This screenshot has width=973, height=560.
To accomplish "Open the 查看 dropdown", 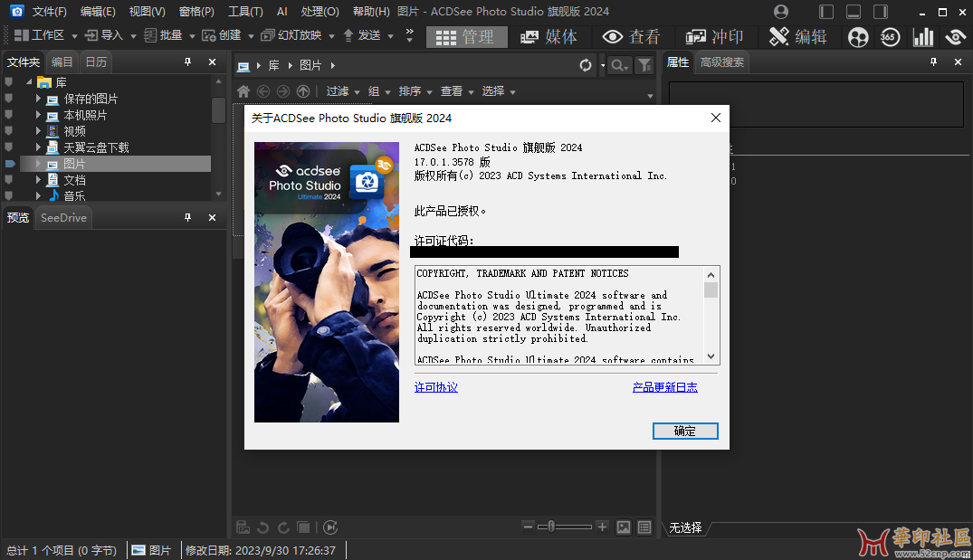I will click(457, 91).
